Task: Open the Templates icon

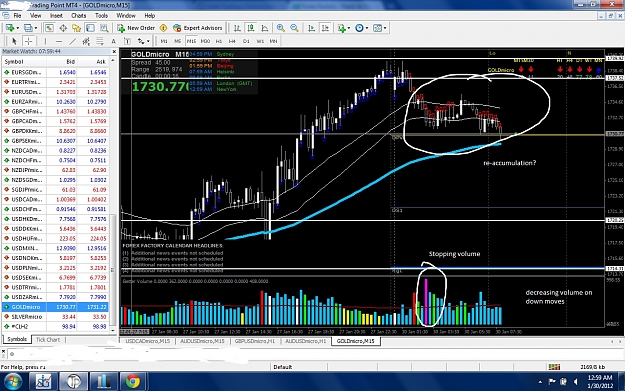Action: pyautogui.click(x=377, y=28)
